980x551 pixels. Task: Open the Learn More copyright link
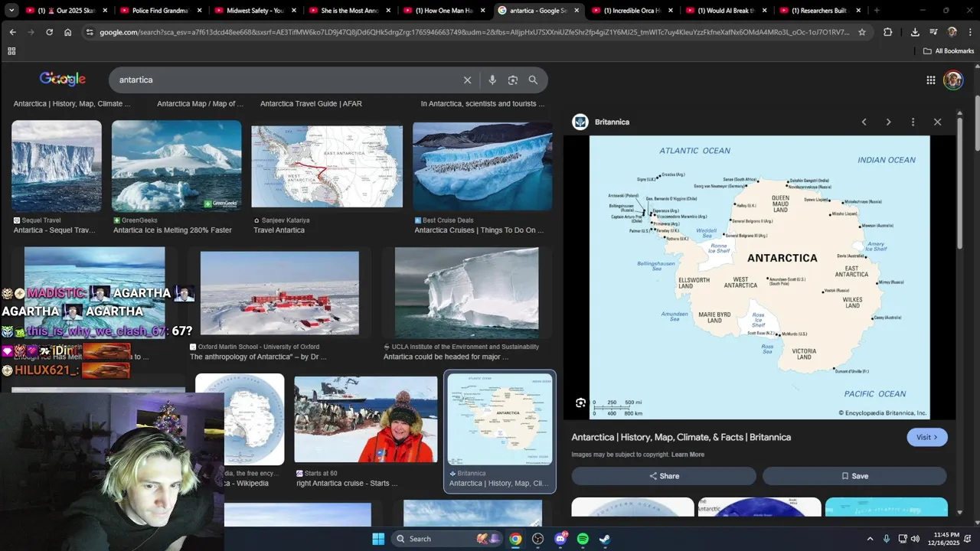click(688, 455)
